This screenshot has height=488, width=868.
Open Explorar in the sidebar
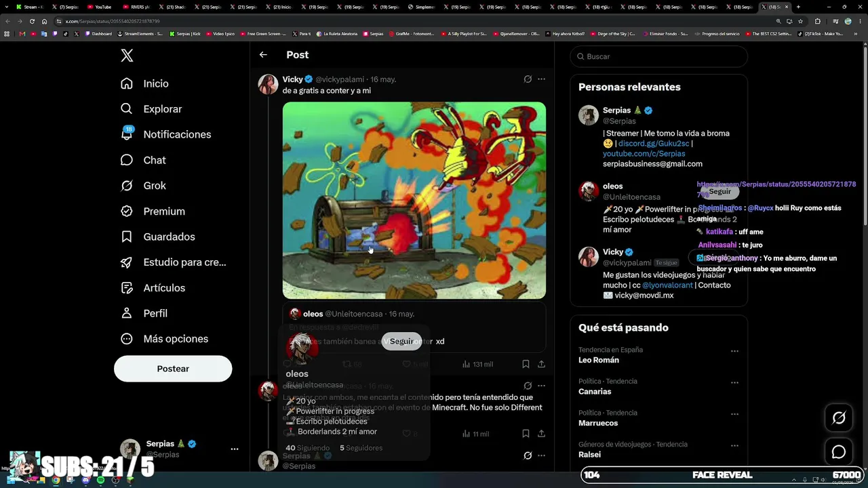[151, 109]
